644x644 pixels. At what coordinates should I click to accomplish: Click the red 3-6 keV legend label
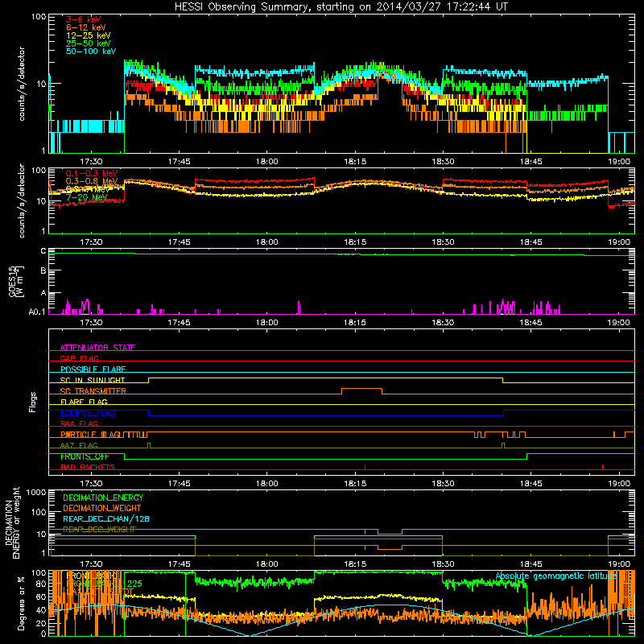(x=83, y=19)
